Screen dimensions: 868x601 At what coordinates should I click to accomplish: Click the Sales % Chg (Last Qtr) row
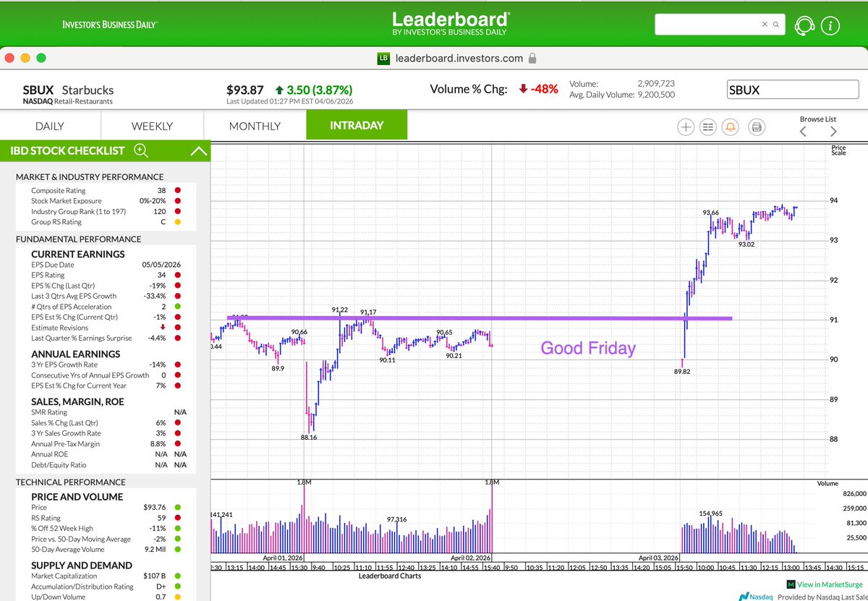click(105, 422)
